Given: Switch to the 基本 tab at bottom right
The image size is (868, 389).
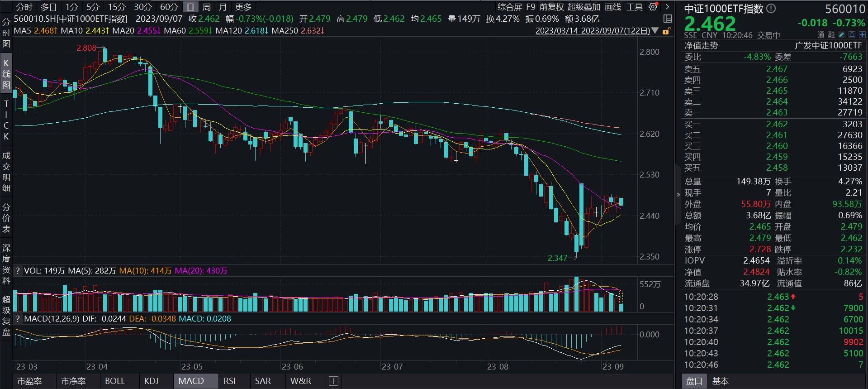Looking at the screenshot, I should point(721,381).
